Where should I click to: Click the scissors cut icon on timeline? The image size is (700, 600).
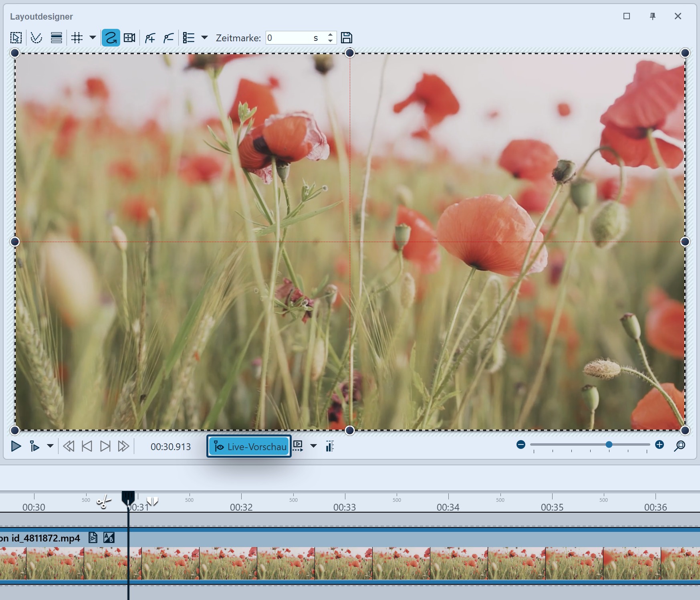104,502
